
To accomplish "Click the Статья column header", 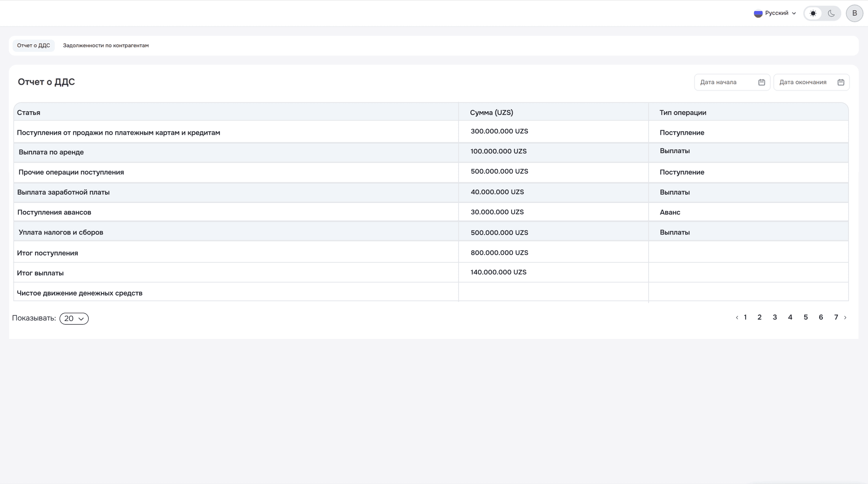I will 29,112.
